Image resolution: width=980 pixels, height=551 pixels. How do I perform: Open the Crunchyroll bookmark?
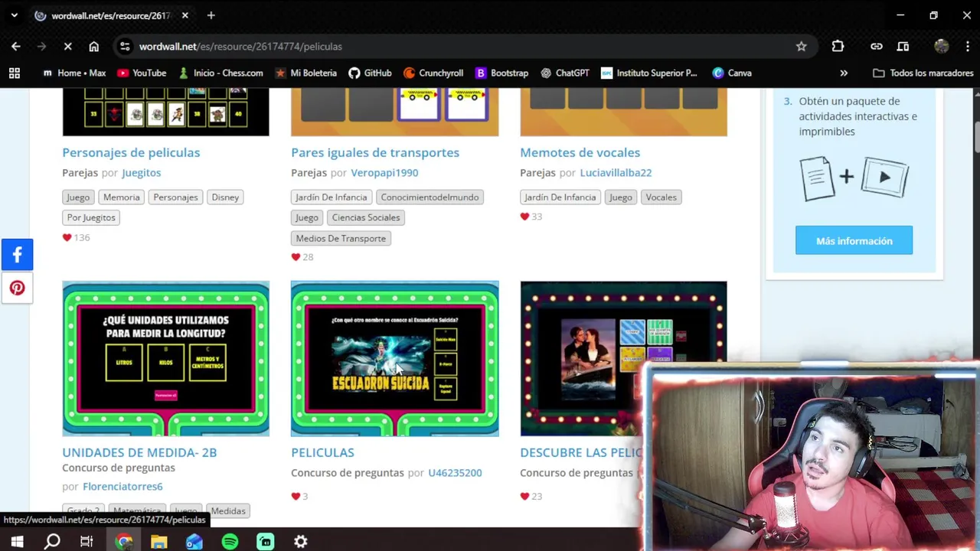click(x=433, y=73)
